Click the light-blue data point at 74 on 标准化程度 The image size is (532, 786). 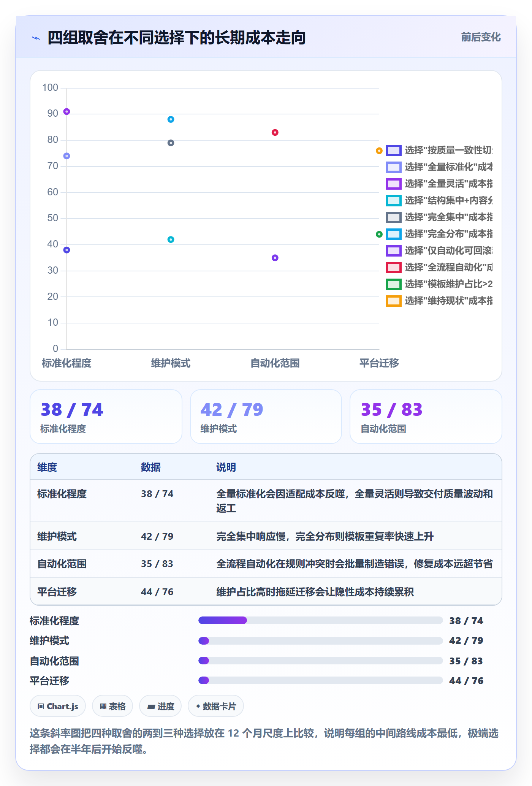[x=66, y=156]
